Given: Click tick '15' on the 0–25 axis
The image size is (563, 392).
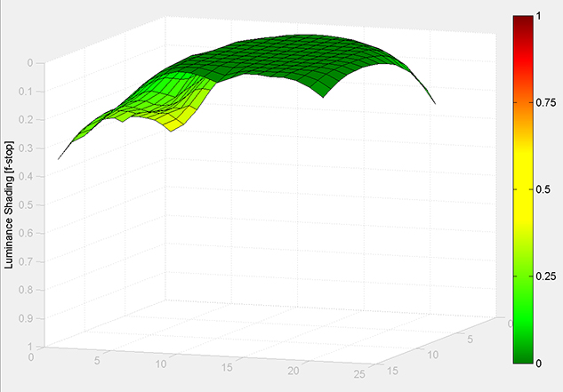Looking at the screenshot, I should pyautogui.click(x=227, y=367).
